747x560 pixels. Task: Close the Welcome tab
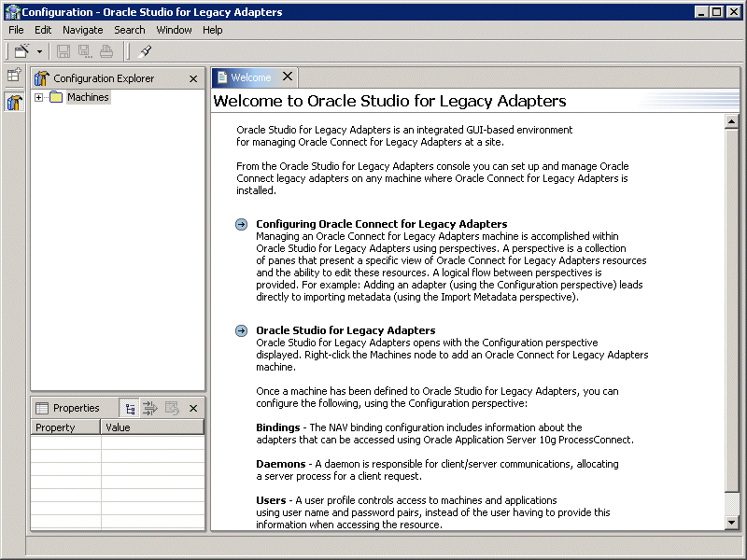coord(288,77)
